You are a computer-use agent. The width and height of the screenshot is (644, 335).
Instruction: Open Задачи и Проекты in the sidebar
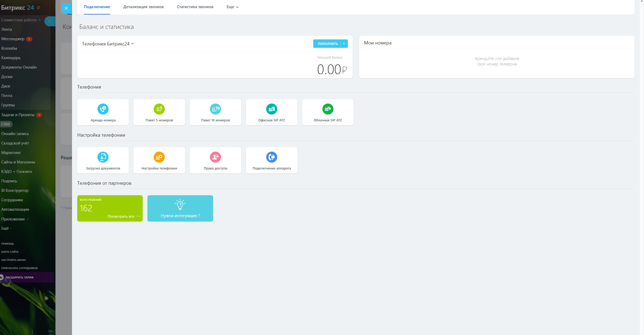tap(18, 115)
